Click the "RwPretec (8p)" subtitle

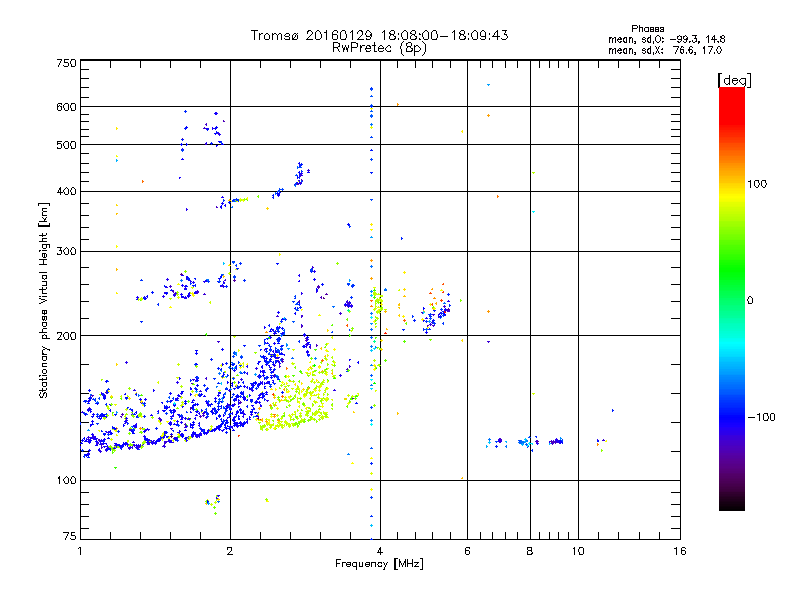pyautogui.click(x=379, y=48)
